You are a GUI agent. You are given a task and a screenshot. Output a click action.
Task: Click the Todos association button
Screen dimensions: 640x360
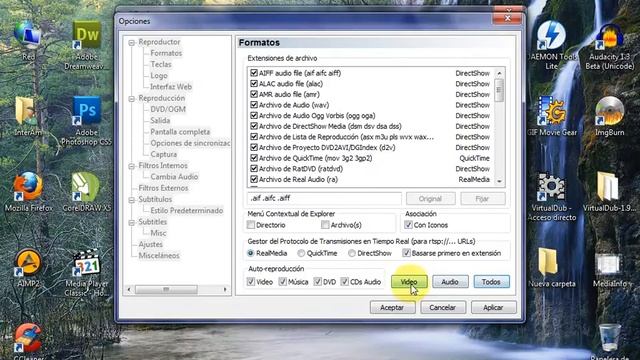pyautogui.click(x=491, y=282)
